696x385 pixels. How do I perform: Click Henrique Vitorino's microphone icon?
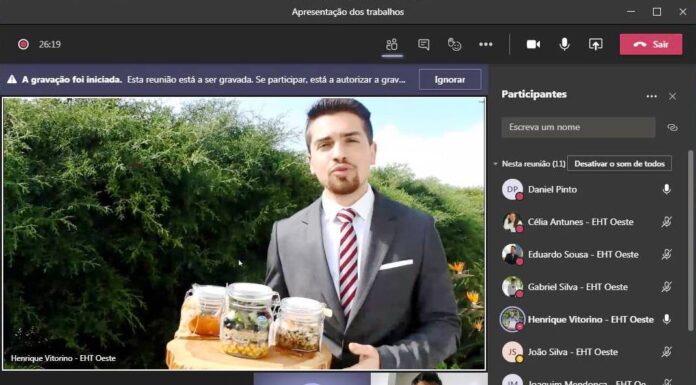(666, 319)
